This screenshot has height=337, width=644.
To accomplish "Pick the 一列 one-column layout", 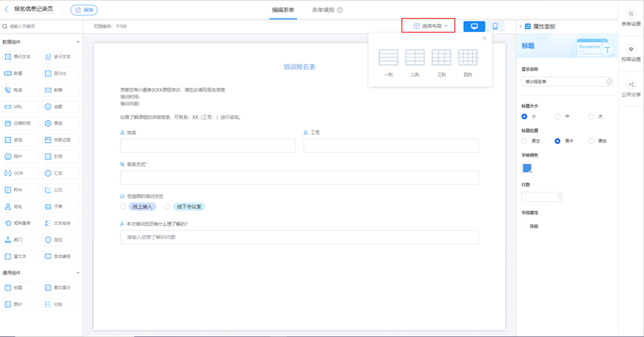I will (x=389, y=63).
